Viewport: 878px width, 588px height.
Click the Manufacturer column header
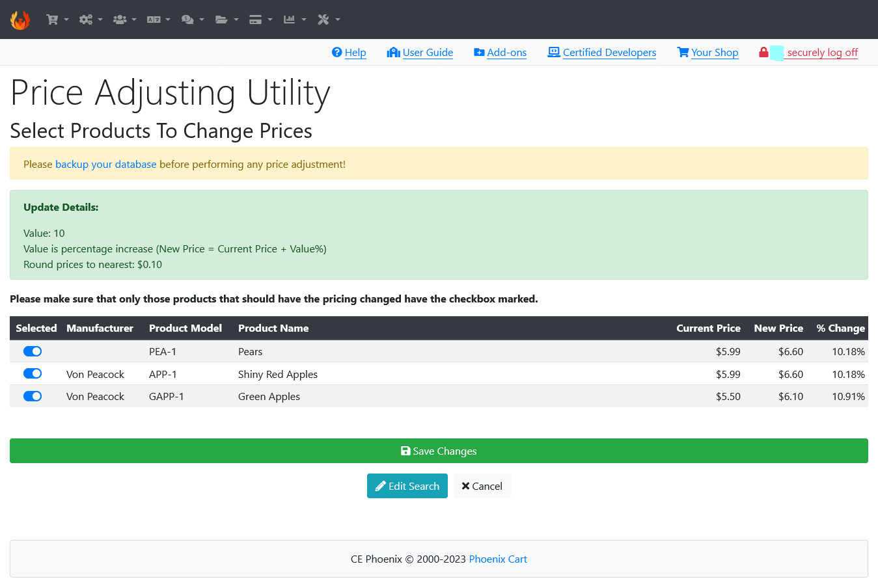coord(100,328)
